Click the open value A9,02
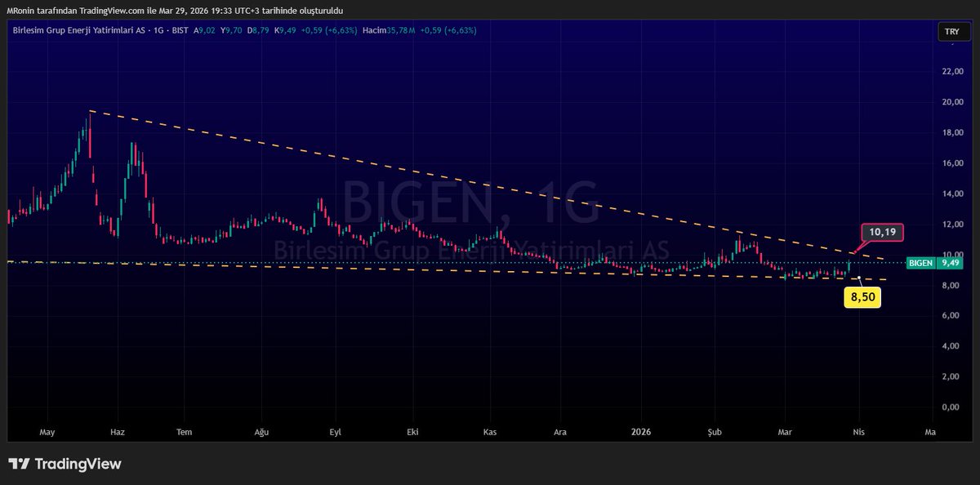 [x=205, y=30]
